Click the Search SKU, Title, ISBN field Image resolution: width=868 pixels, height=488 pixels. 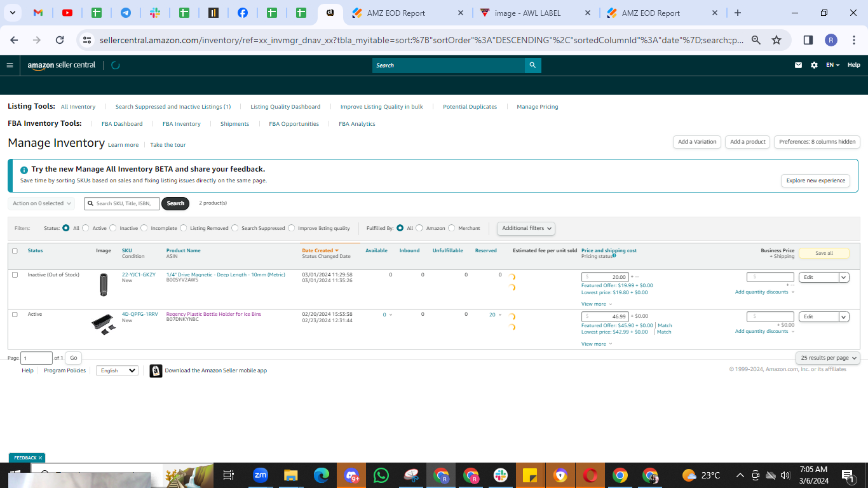point(121,203)
